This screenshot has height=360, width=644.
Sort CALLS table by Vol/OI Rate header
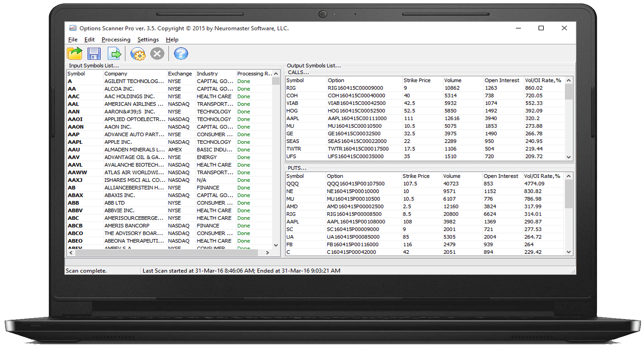[x=544, y=80]
